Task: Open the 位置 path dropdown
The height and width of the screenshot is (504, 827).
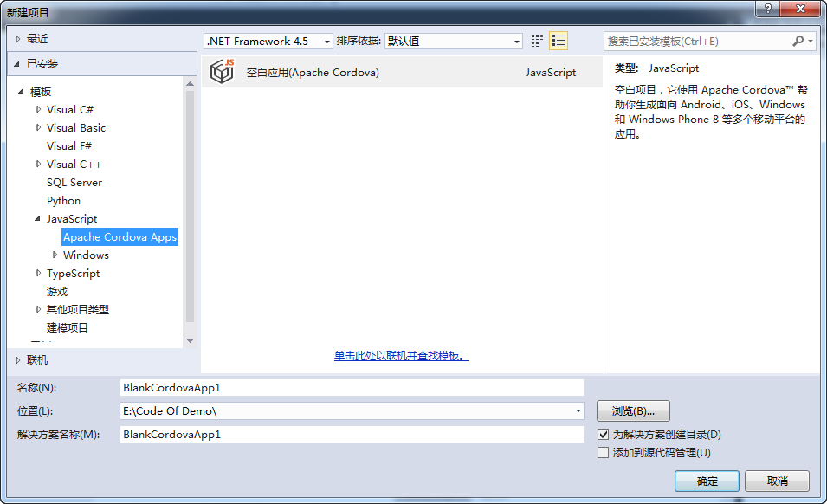Action: point(578,411)
